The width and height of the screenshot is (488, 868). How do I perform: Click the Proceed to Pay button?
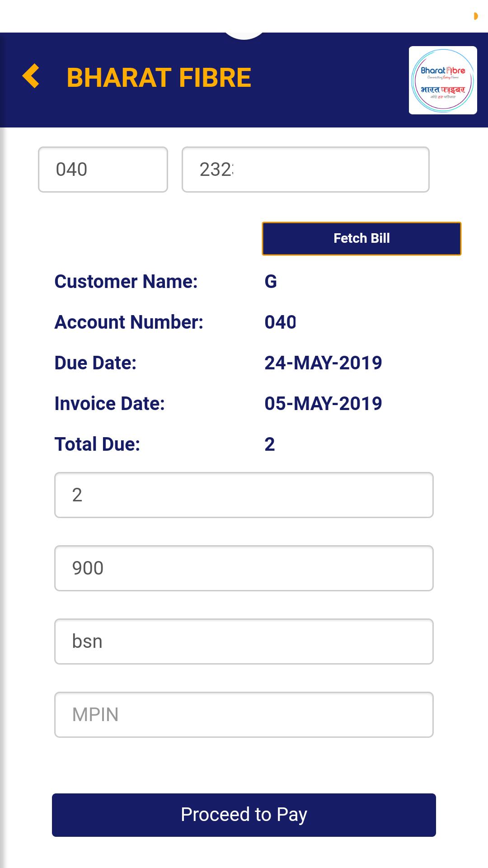244,815
